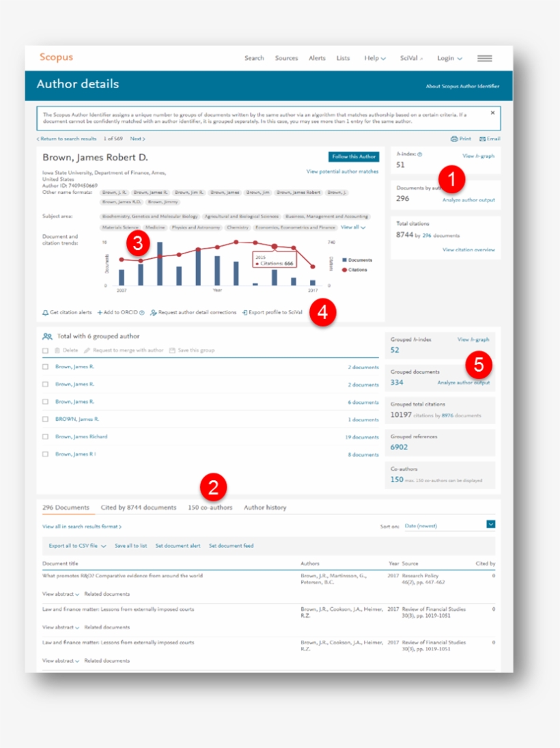Click the Email envelope icon
Image resolution: width=560 pixels, height=748 pixels.
(x=482, y=139)
